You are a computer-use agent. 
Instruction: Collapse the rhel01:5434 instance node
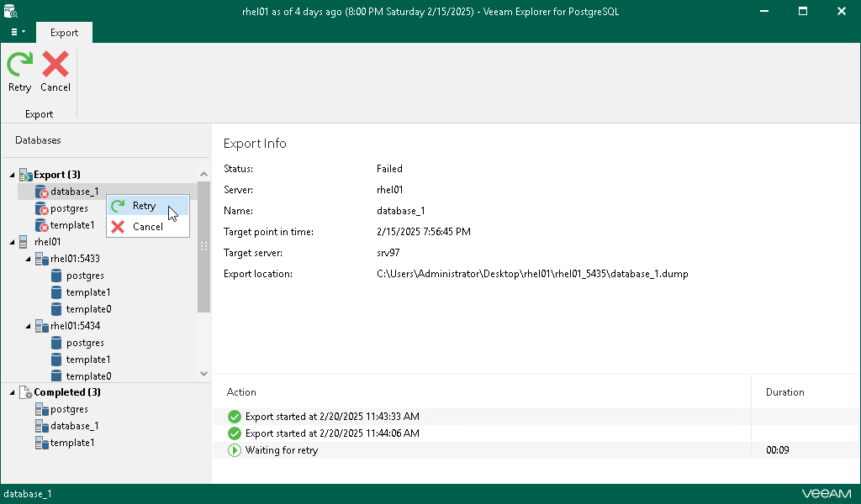coord(29,326)
